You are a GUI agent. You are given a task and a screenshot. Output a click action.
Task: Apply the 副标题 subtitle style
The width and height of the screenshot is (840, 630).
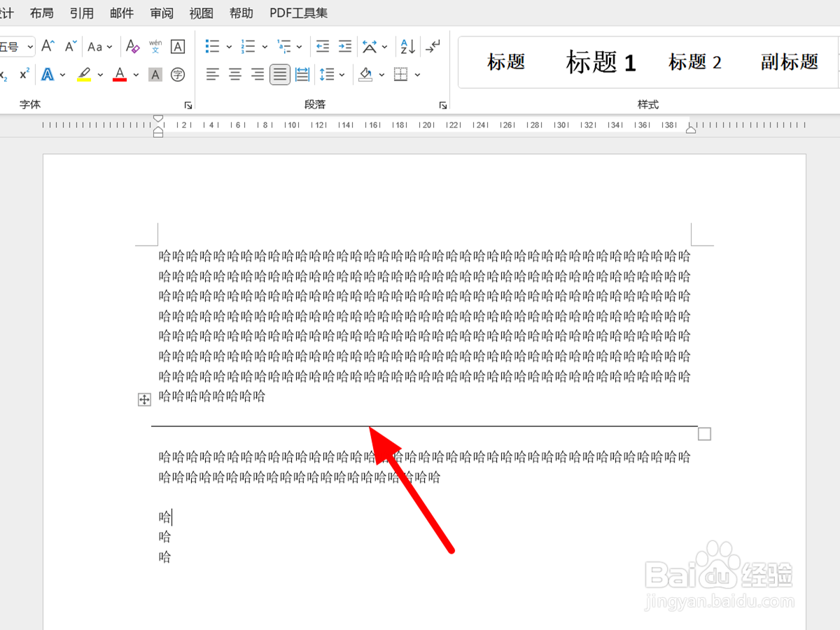pyautogui.click(x=790, y=62)
